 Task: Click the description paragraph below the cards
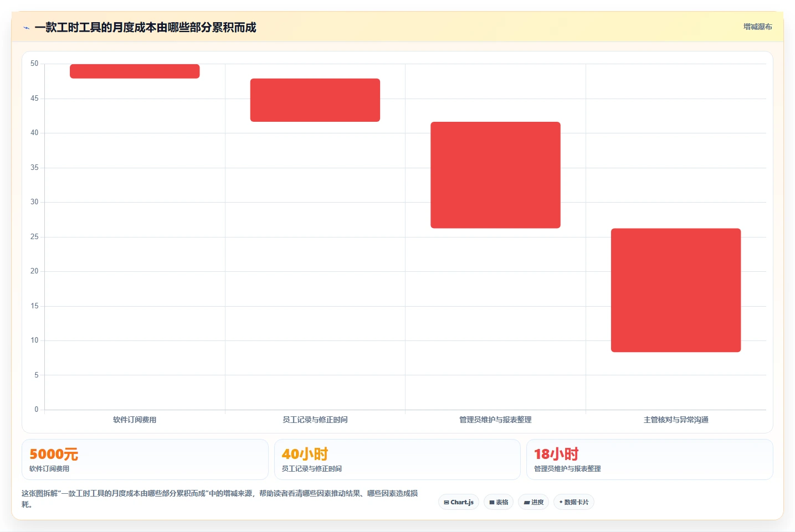220,499
